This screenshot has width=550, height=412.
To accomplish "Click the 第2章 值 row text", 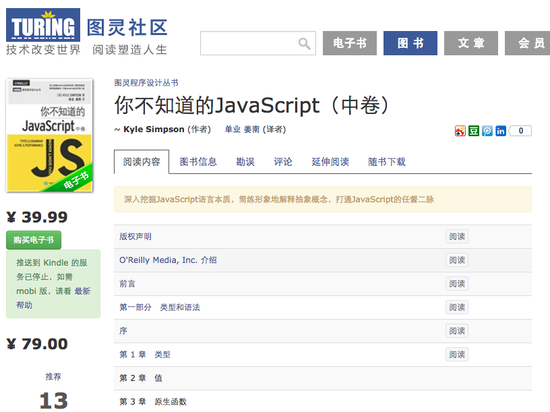I will coord(141,378).
